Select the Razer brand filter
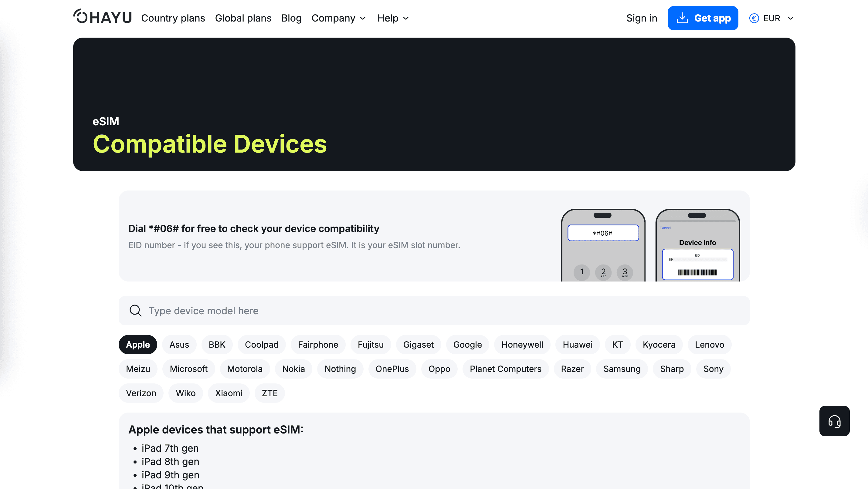Screen dimensions: 868x489 (x=572, y=369)
